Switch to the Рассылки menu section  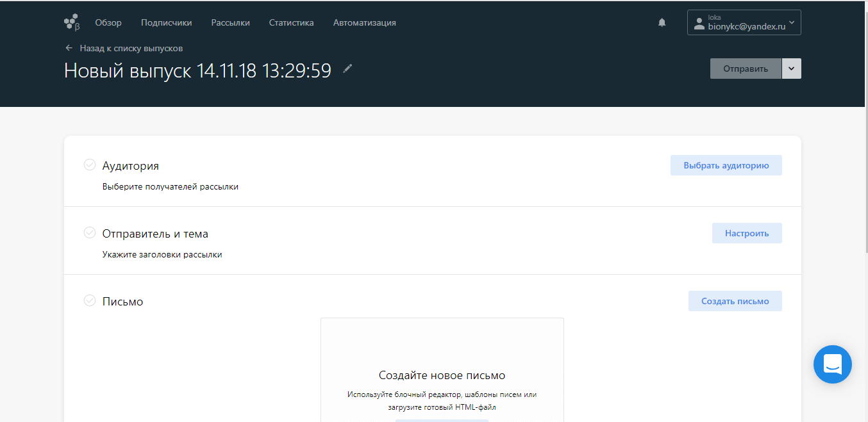click(x=231, y=22)
